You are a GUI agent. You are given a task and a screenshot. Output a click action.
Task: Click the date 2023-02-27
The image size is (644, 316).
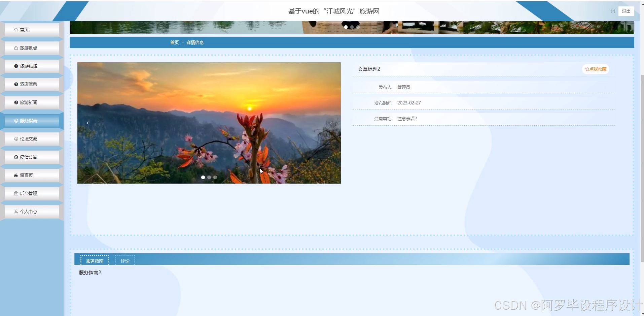(x=409, y=103)
